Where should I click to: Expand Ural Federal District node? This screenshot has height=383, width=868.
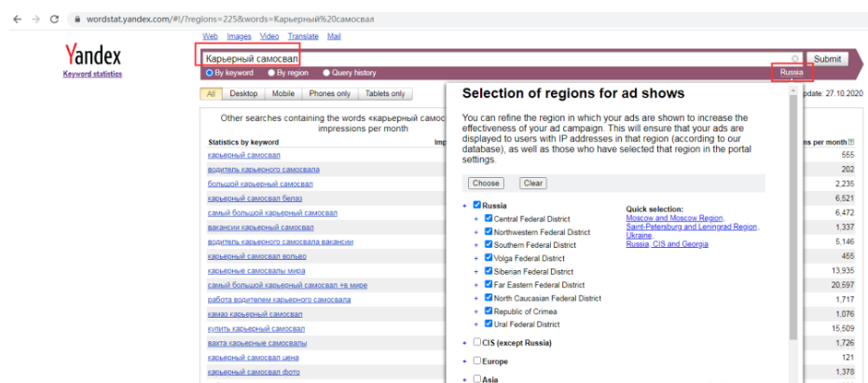click(x=476, y=325)
